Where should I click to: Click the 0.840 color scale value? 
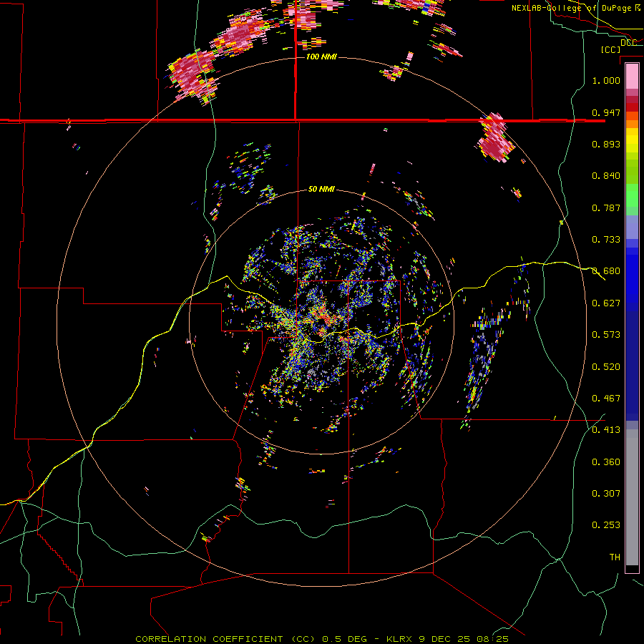pyautogui.click(x=606, y=176)
